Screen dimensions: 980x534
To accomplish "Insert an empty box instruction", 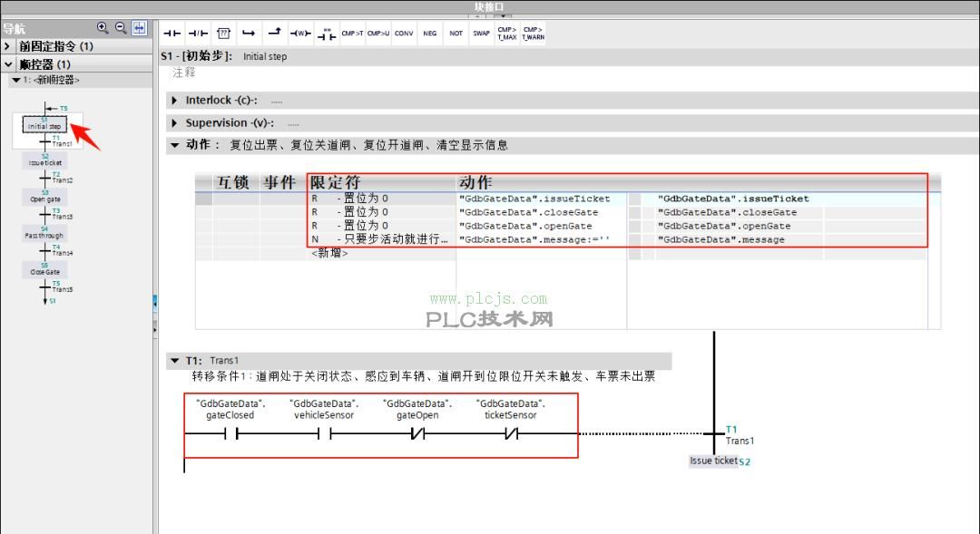I will (x=223, y=33).
